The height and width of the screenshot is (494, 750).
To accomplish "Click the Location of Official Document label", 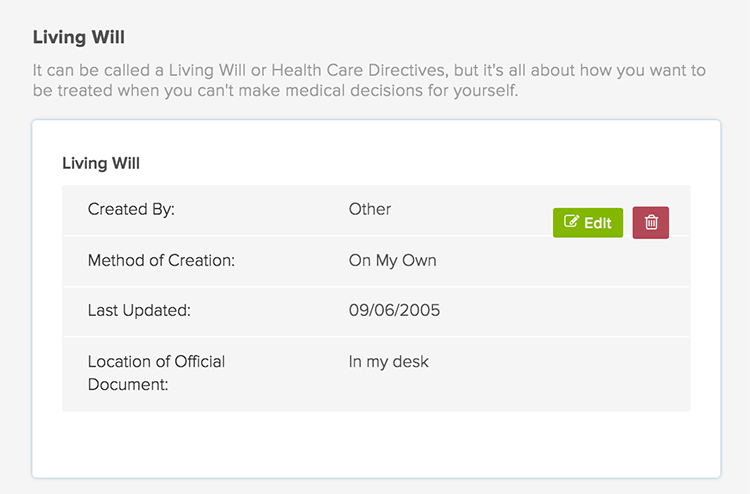I will click(x=156, y=373).
